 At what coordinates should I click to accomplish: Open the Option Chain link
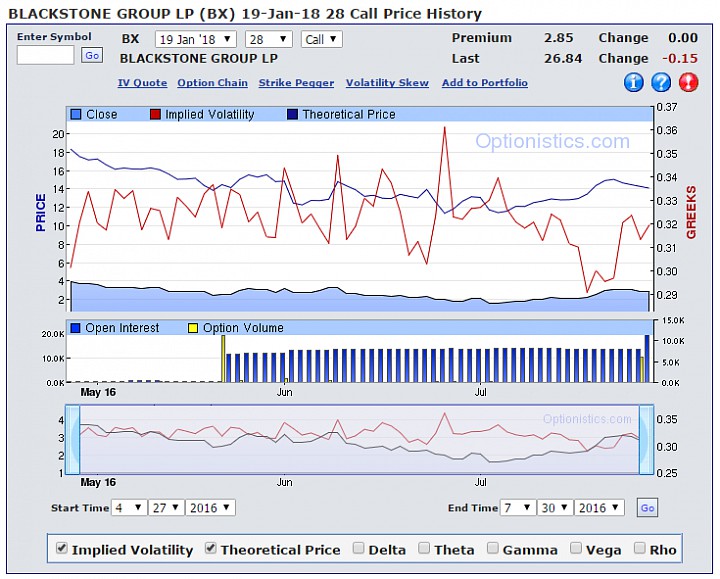click(213, 83)
